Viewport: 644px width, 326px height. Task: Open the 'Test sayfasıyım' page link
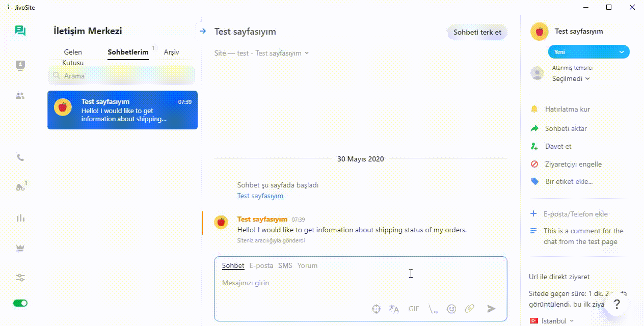(260, 196)
